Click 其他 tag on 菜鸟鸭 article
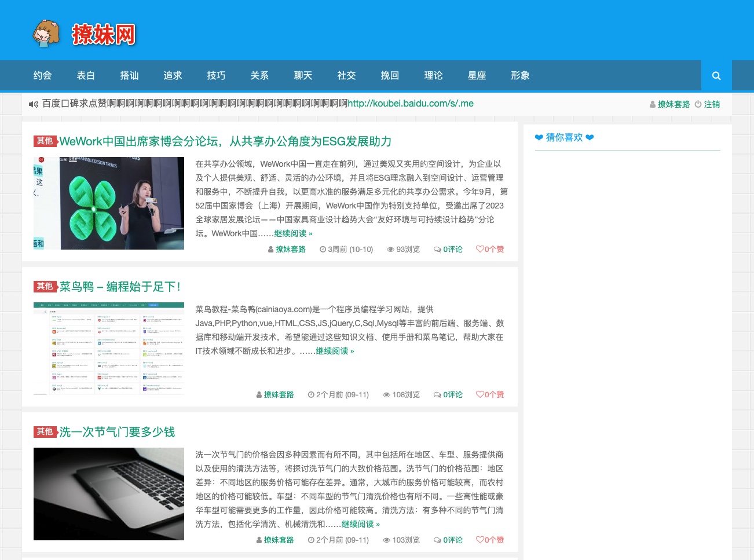This screenshot has height=560, width=754. [x=45, y=286]
